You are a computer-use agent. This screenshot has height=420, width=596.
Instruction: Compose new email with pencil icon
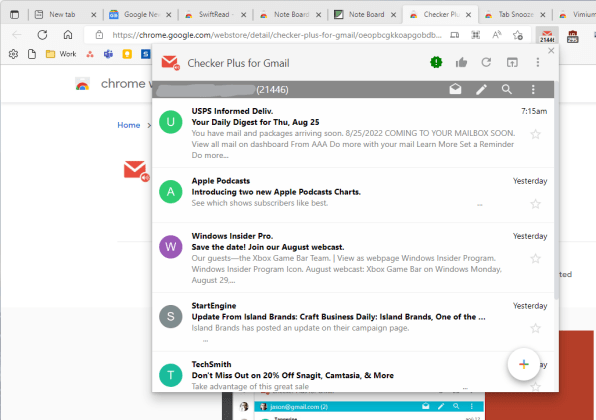481,89
